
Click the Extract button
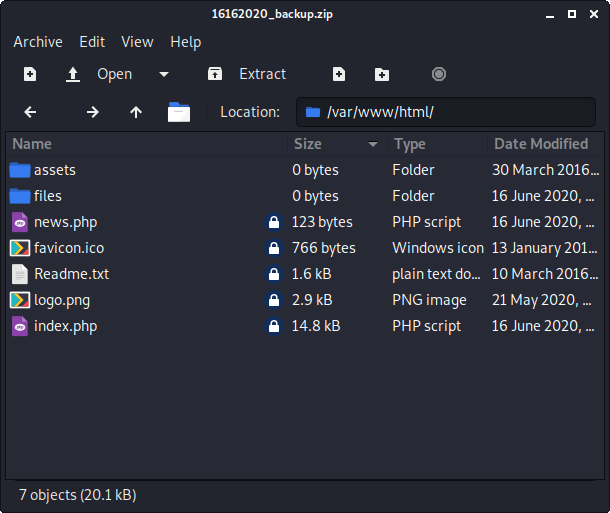(247, 74)
